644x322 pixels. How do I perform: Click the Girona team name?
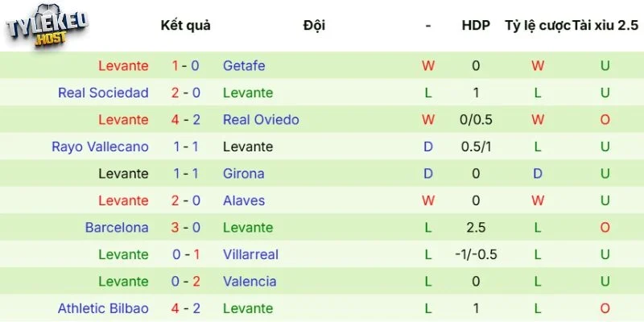point(243,173)
